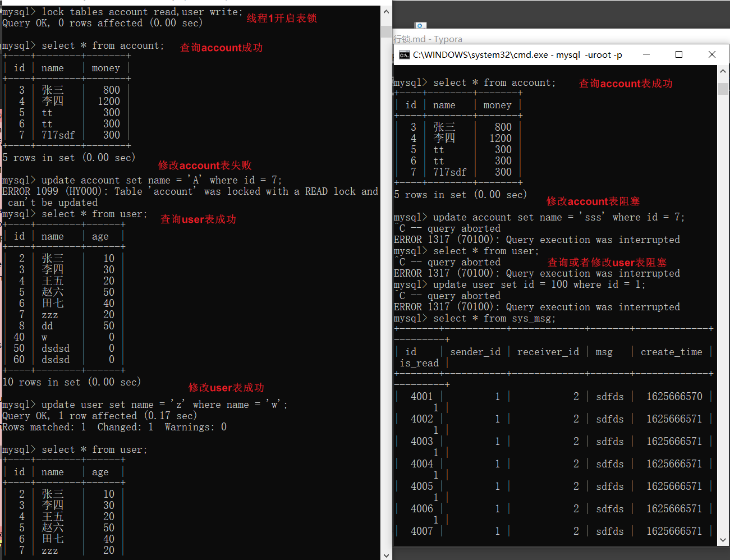
Task: Click 'Query OK, 1 row affected' line
Action: (x=100, y=416)
